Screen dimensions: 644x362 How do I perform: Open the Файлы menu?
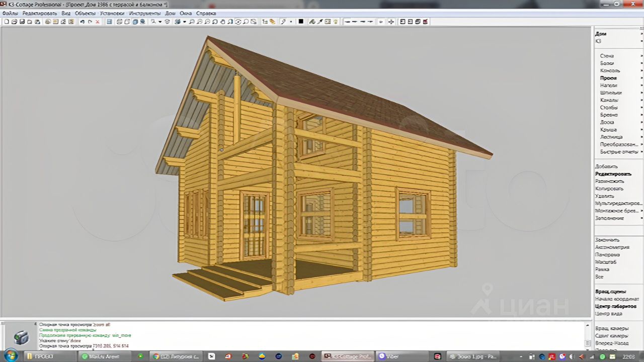pyautogui.click(x=10, y=13)
